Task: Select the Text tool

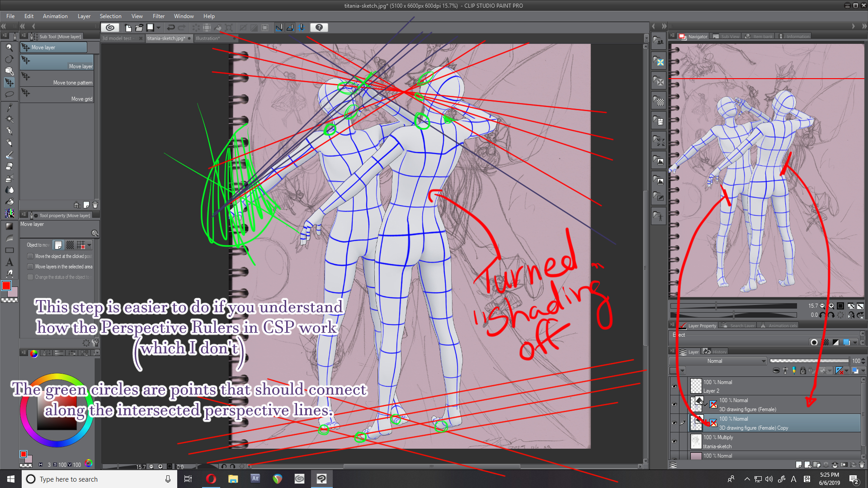Action: click(9, 262)
